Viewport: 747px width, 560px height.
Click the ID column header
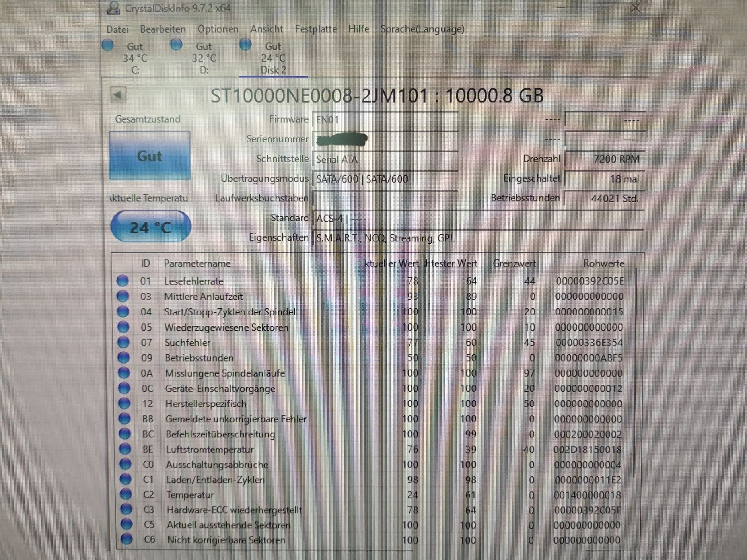(x=146, y=264)
